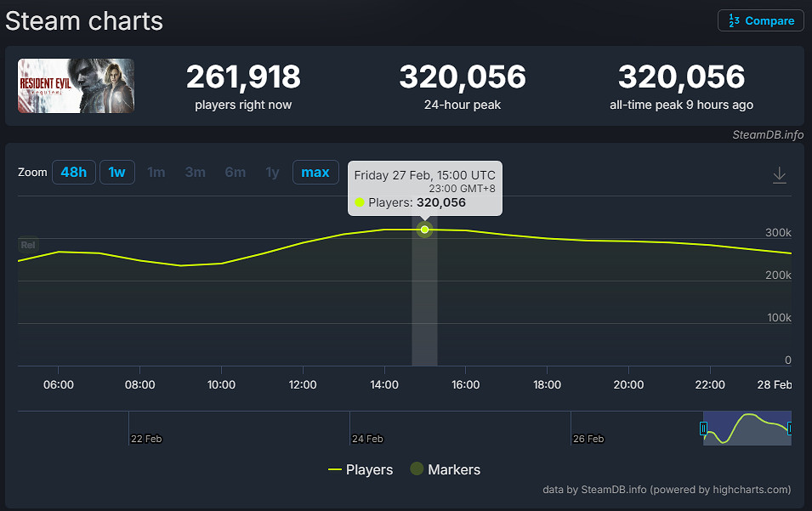The height and width of the screenshot is (511, 812).
Task: Pick the 6m zoom option
Action: tap(236, 173)
